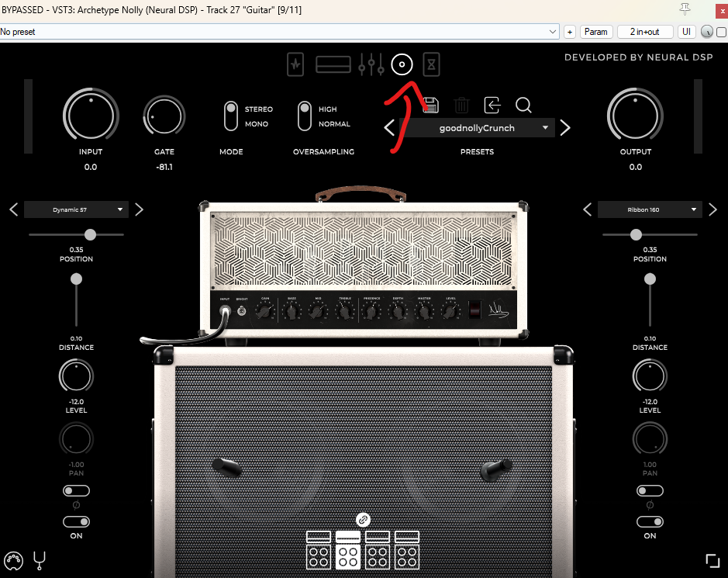Save preset with the floppy disk icon
728x578 pixels.
tap(430, 105)
